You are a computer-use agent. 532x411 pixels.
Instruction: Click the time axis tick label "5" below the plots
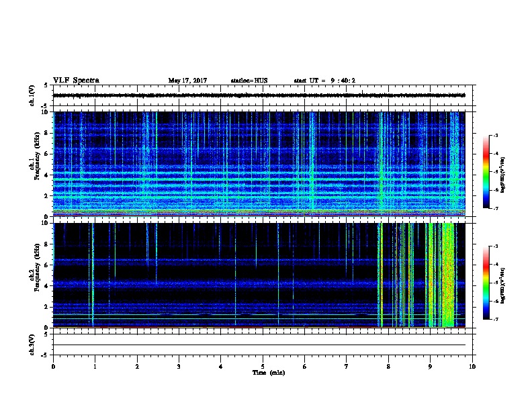[263, 367]
